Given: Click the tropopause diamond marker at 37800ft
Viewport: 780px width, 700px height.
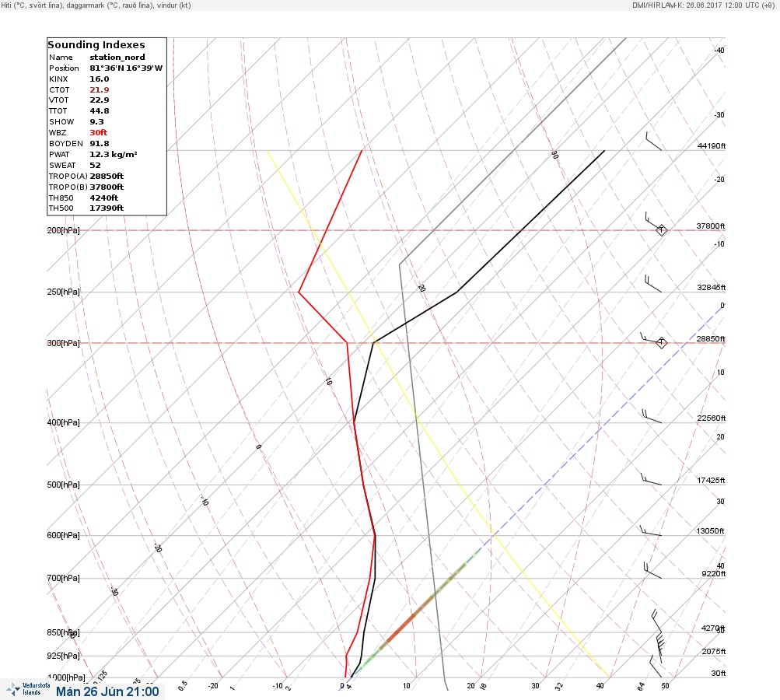Looking at the screenshot, I should [x=661, y=230].
